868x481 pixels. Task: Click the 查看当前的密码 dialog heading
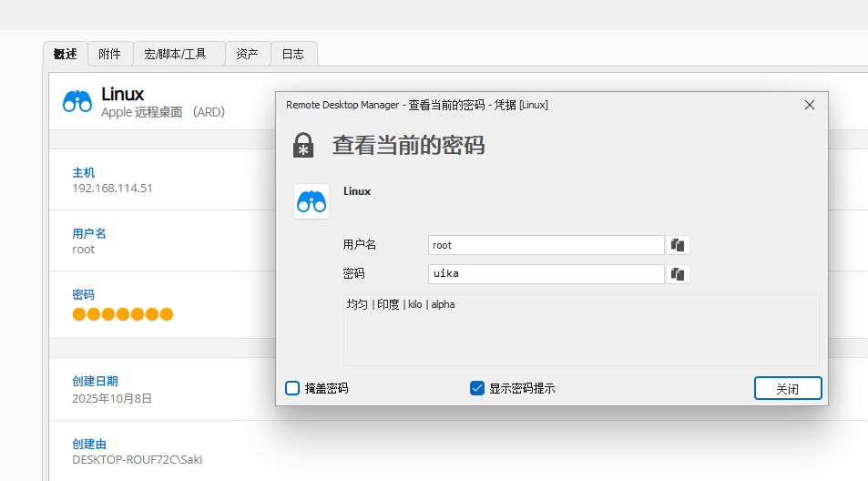click(x=409, y=146)
